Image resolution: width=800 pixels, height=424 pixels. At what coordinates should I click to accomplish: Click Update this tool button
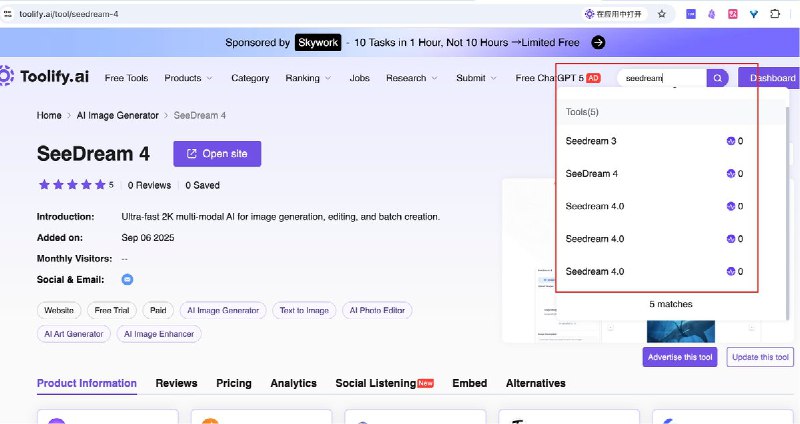click(760, 357)
